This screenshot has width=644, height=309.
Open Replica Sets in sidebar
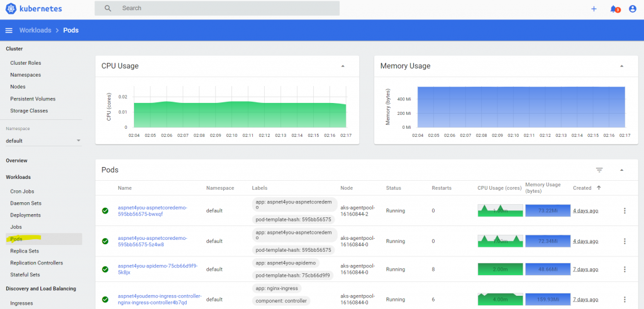pyautogui.click(x=25, y=251)
